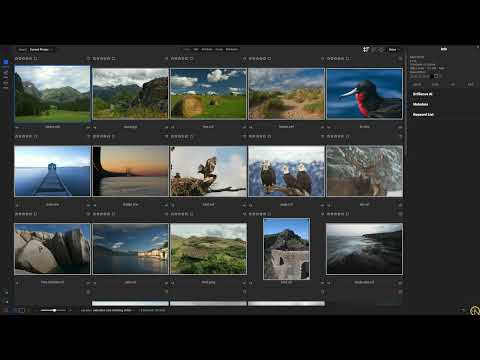
Task: Open the filter options icon above the grid
Action: pos(366,50)
